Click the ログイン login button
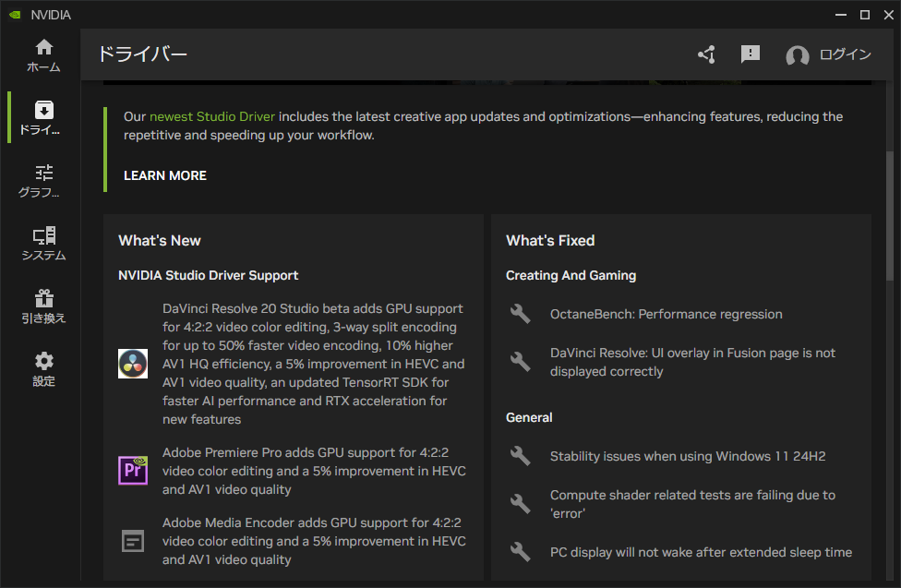 coord(846,54)
